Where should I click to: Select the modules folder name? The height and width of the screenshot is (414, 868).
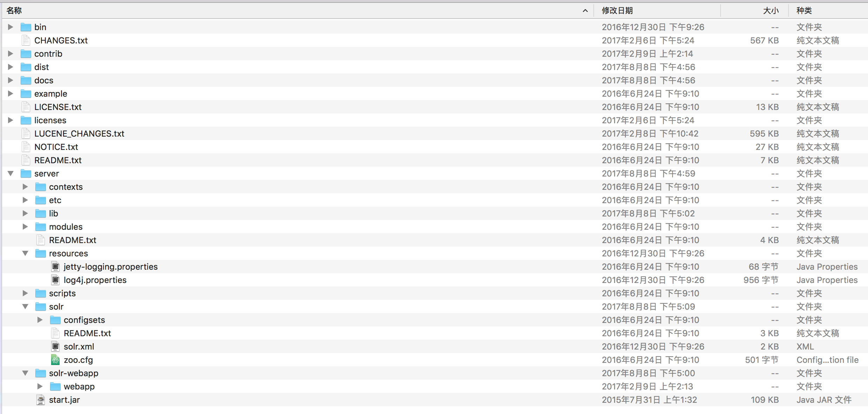tap(66, 227)
